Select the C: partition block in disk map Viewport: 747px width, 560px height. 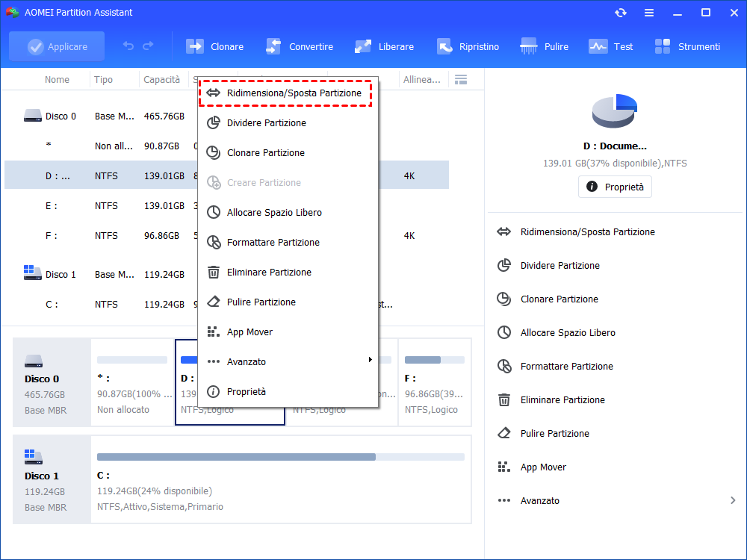tap(281, 479)
